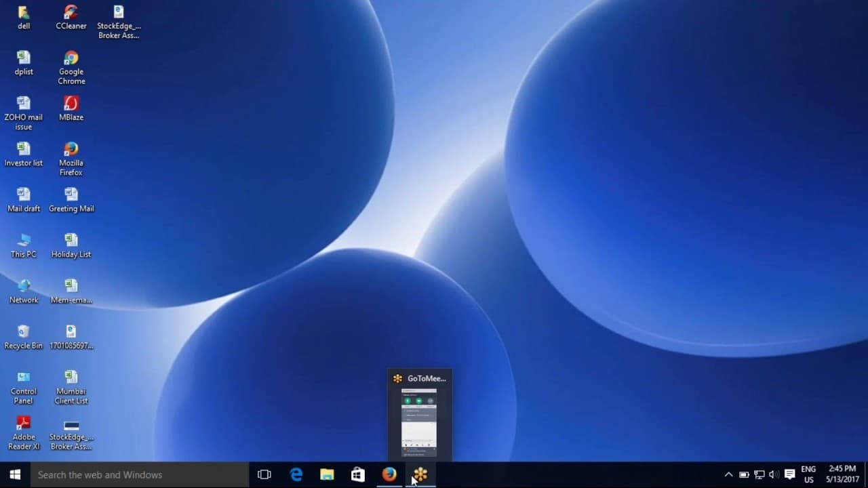Open the Store from the taskbar
The image size is (868, 488).
click(x=358, y=474)
